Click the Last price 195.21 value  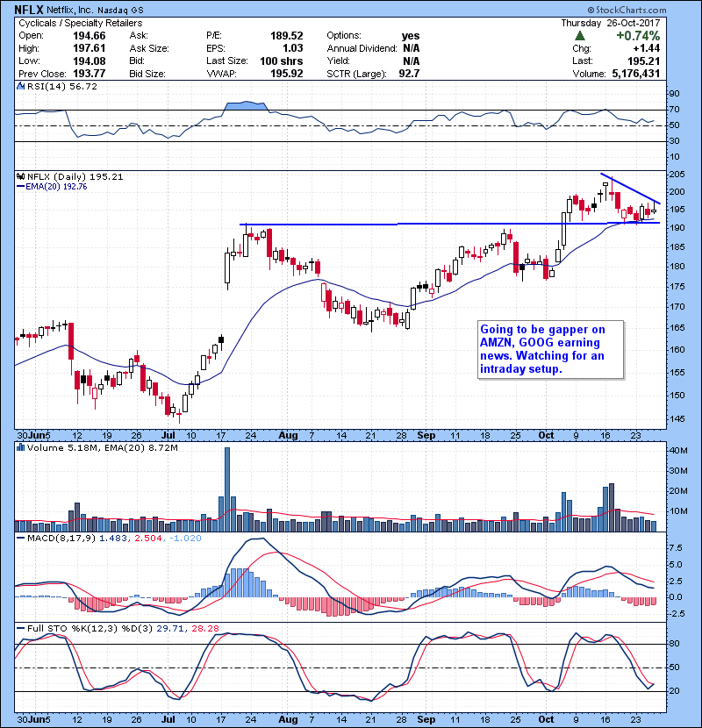click(x=643, y=61)
